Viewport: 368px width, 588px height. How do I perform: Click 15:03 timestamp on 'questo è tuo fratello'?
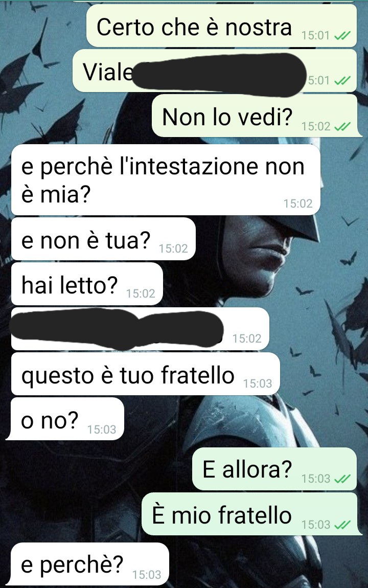258,383
